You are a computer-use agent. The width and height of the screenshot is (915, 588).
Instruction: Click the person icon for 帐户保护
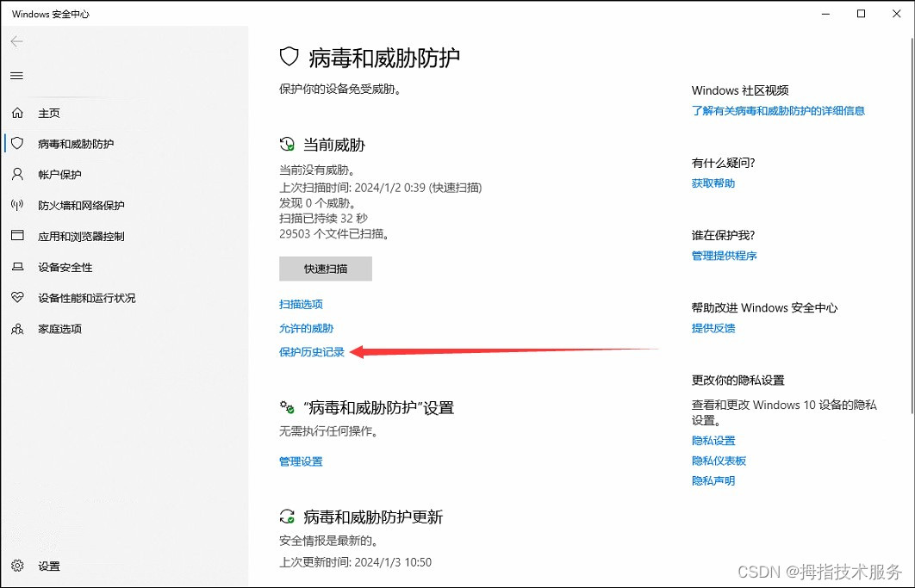tap(17, 174)
